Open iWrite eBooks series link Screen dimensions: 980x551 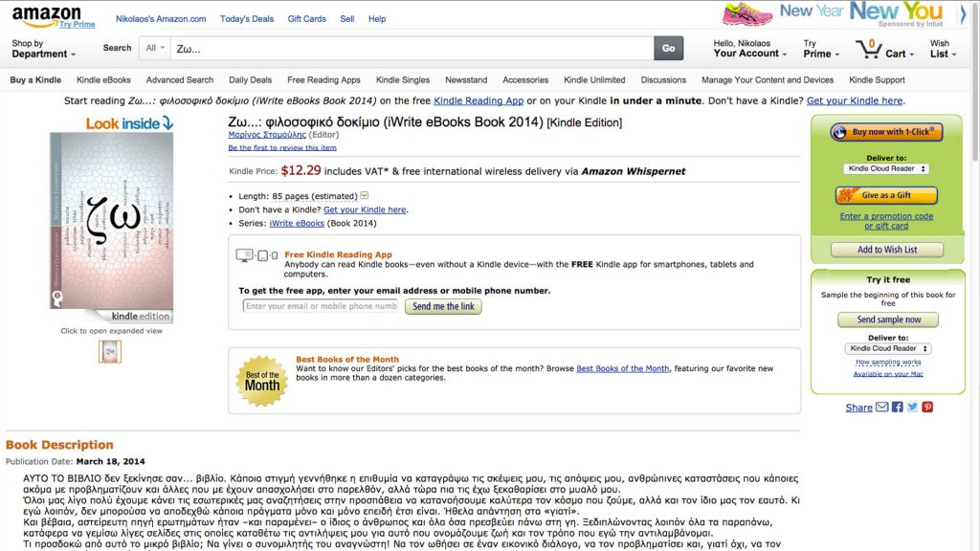coord(297,223)
